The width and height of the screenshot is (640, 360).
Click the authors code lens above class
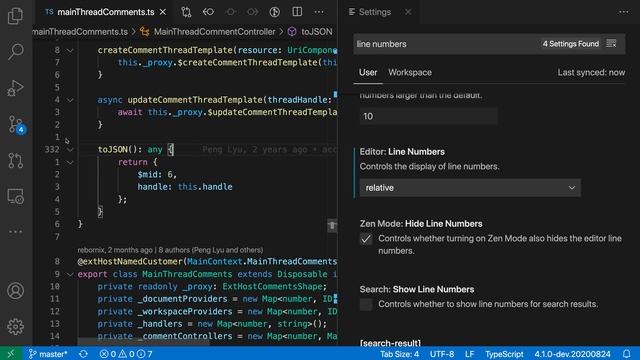click(x=170, y=250)
